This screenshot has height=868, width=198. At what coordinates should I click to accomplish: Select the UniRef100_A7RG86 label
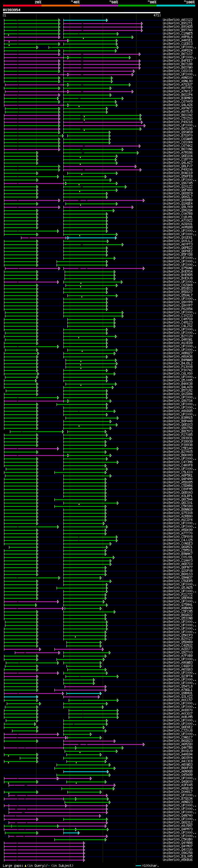tap(178, 152)
